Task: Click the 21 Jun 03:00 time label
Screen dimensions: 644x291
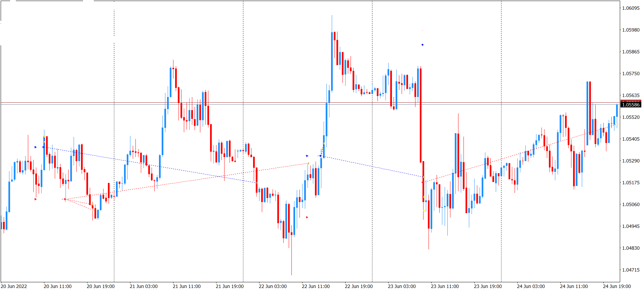Action: point(144,286)
